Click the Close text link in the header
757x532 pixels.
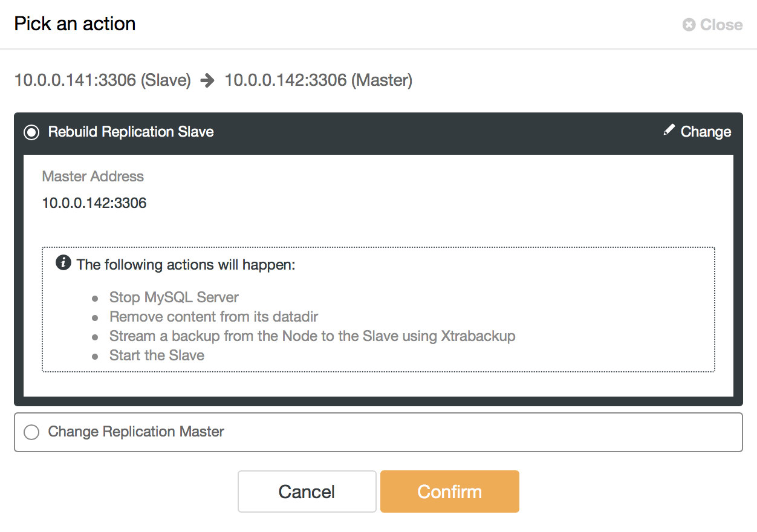721,25
